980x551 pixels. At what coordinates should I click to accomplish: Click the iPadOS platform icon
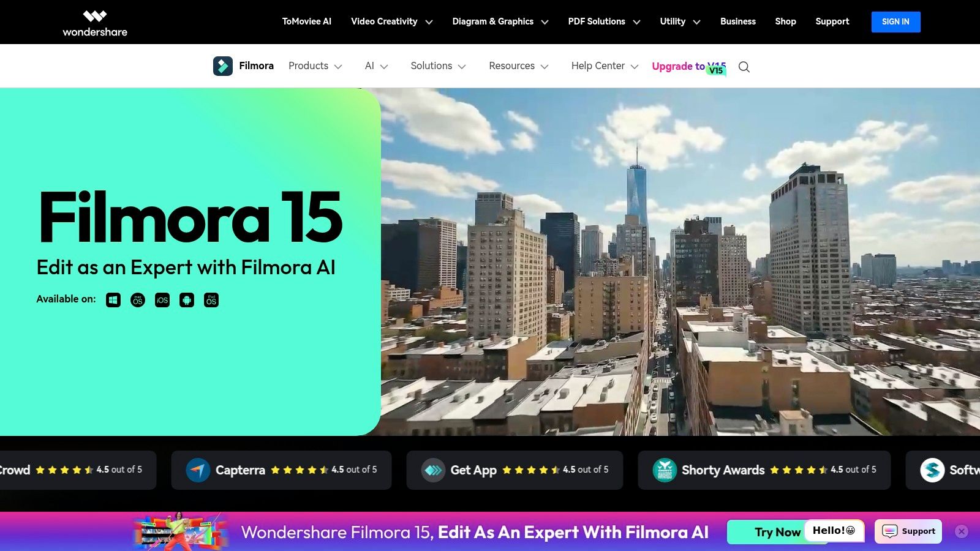point(211,300)
